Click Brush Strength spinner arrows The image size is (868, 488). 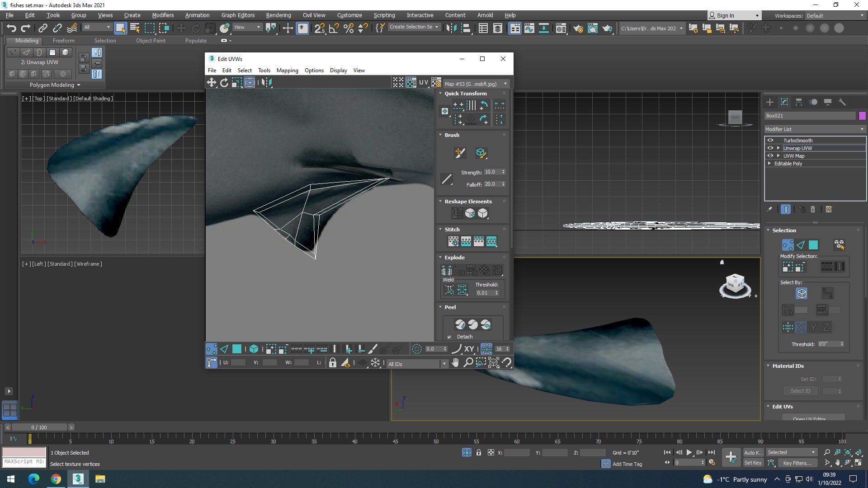click(503, 172)
